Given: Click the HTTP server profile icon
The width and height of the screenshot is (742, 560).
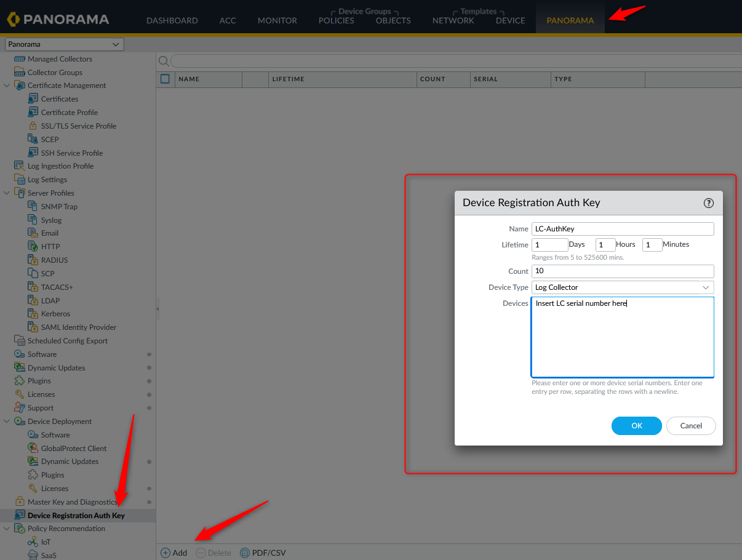Looking at the screenshot, I should (33, 247).
